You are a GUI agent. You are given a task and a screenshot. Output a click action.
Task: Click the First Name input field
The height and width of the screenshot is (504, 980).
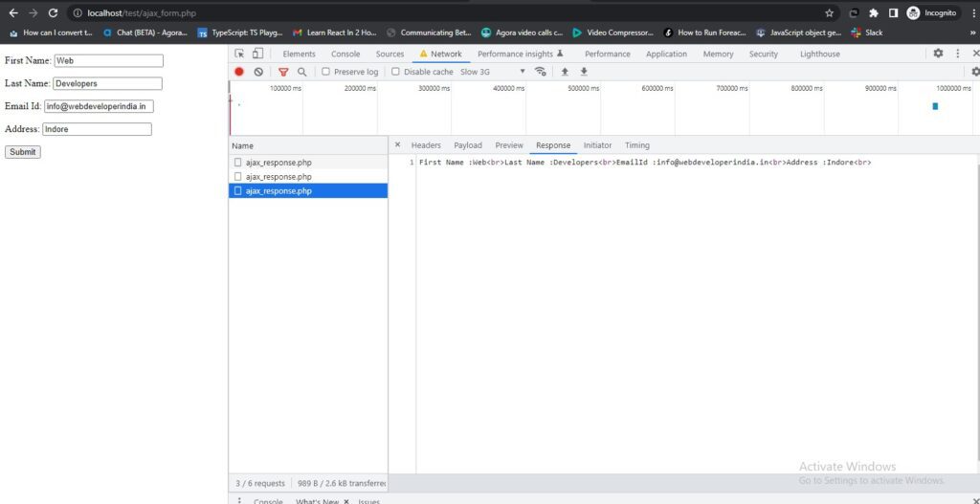[x=109, y=60]
